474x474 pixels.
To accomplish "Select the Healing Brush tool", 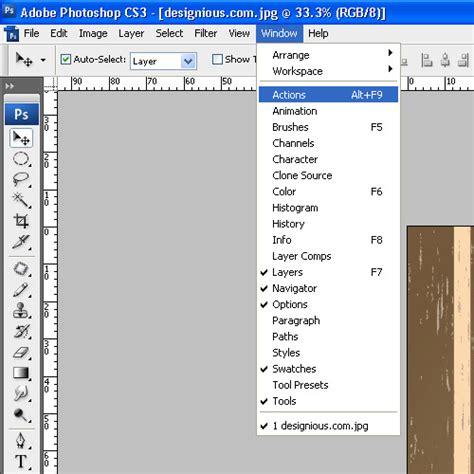I will click(21, 269).
